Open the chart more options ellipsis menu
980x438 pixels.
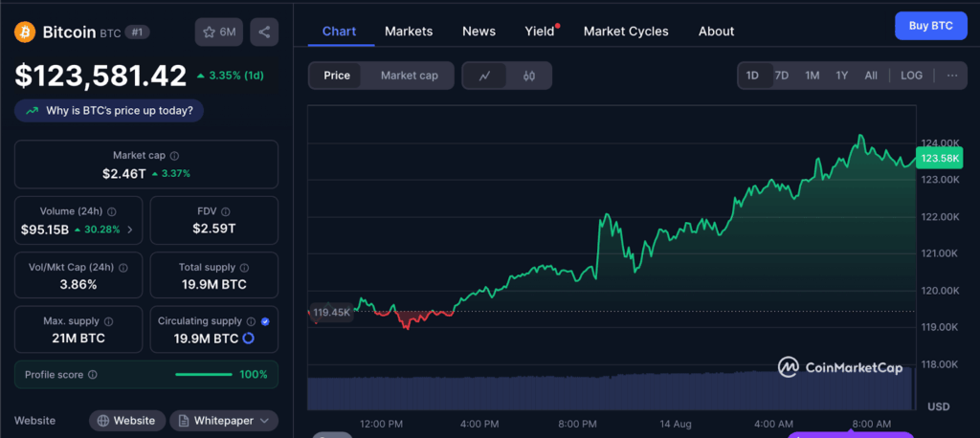coord(951,76)
